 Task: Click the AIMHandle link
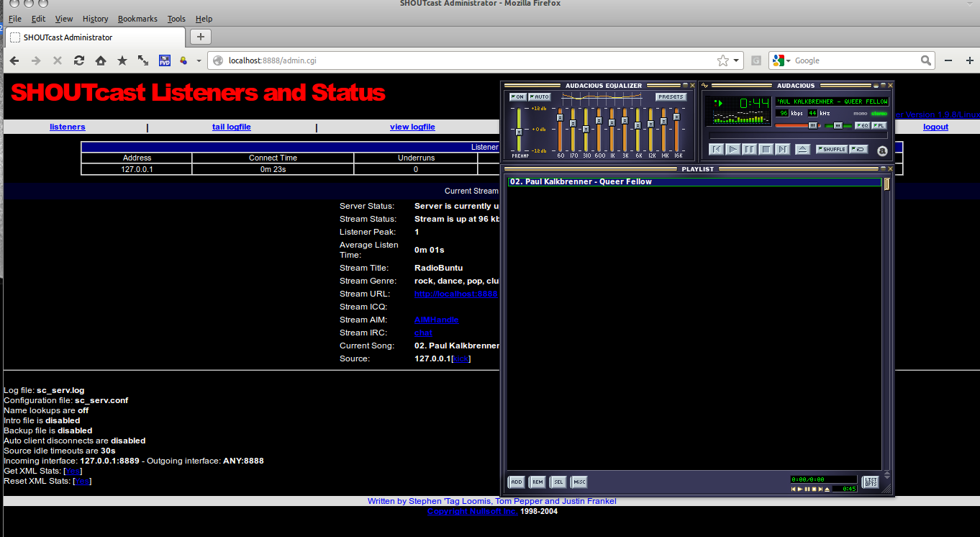click(x=437, y=320)
